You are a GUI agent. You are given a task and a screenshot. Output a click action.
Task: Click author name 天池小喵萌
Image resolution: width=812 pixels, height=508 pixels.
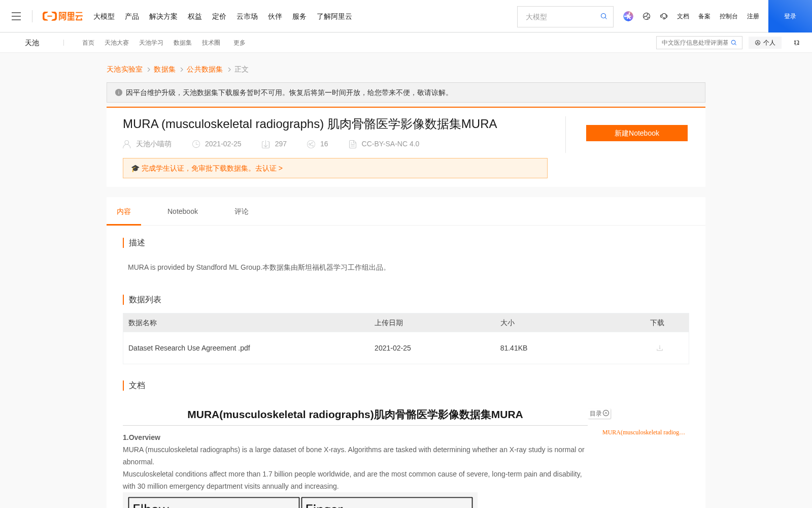coord(154,144)
